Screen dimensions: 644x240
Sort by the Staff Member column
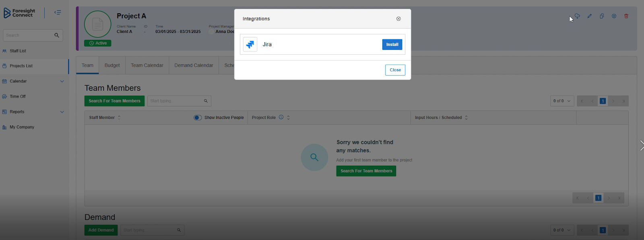tap(119, 118)
